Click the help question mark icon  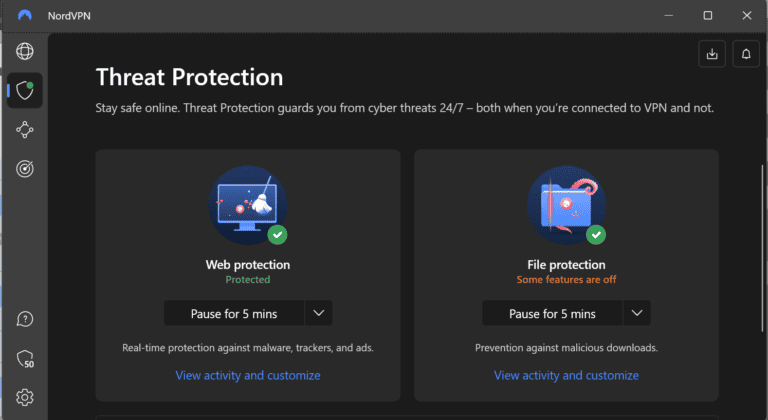(25, 319)
